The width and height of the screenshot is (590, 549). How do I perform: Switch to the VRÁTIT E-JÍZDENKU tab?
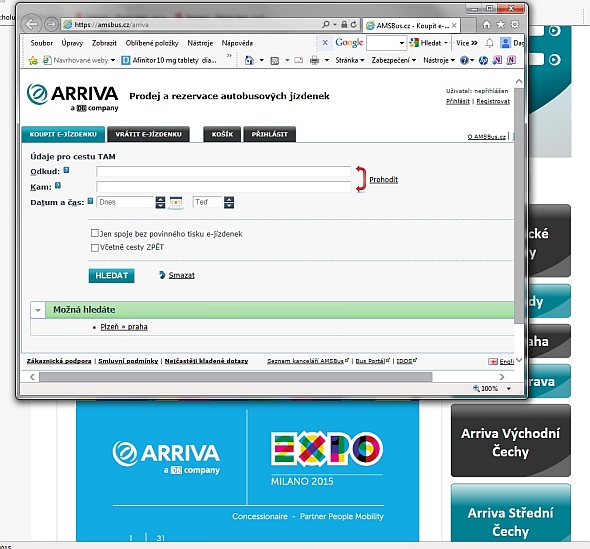click(x=148, y=134)
